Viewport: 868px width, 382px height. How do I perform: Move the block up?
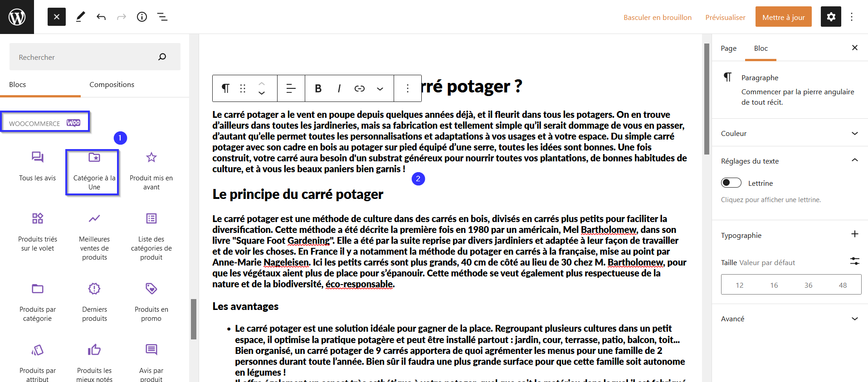[262, 83]
